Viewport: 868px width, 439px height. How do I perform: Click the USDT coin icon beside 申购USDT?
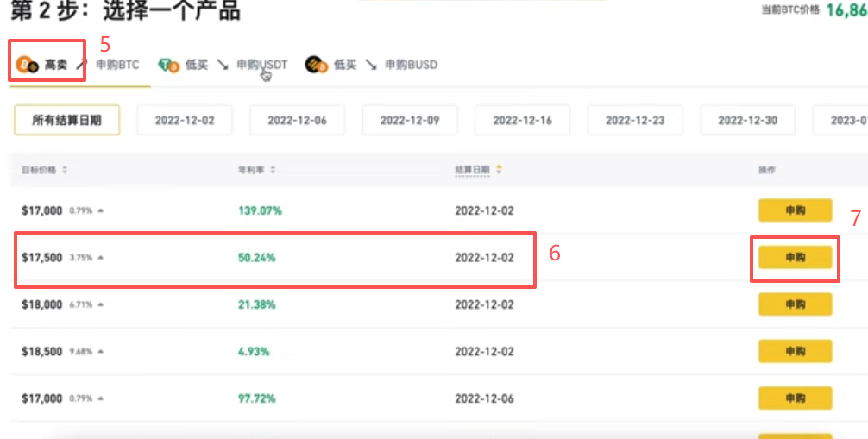point(168,66)
